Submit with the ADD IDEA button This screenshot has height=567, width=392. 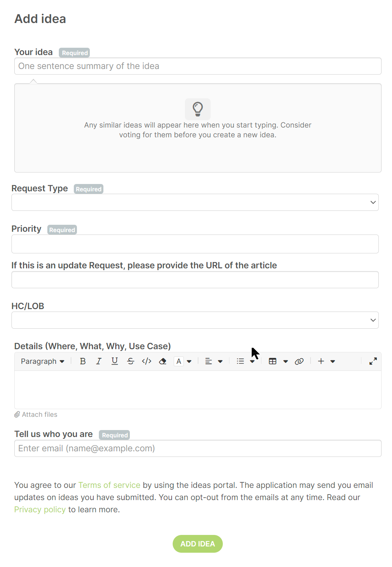pos(198,544)
